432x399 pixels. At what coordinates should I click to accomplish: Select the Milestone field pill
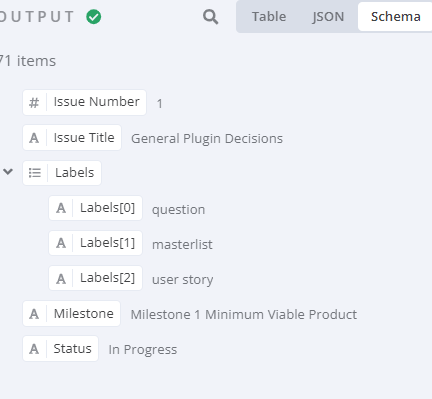tap(71, 314)
